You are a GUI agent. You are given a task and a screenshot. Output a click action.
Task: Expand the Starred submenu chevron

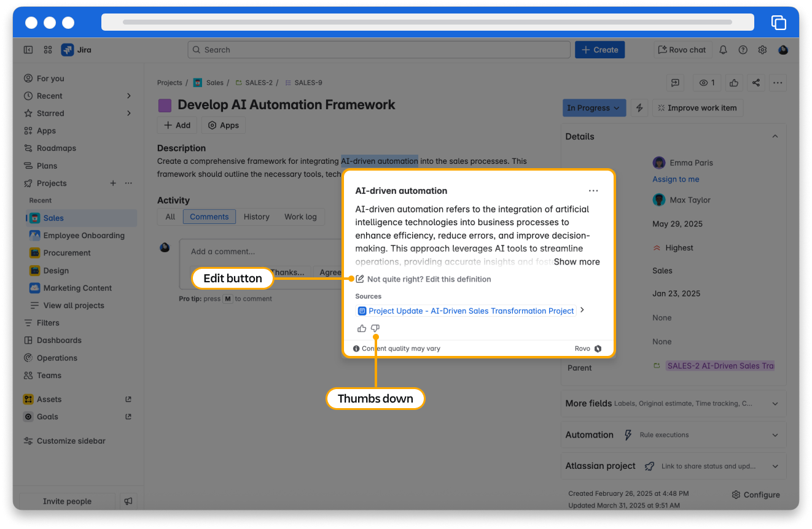coord(128,113)
